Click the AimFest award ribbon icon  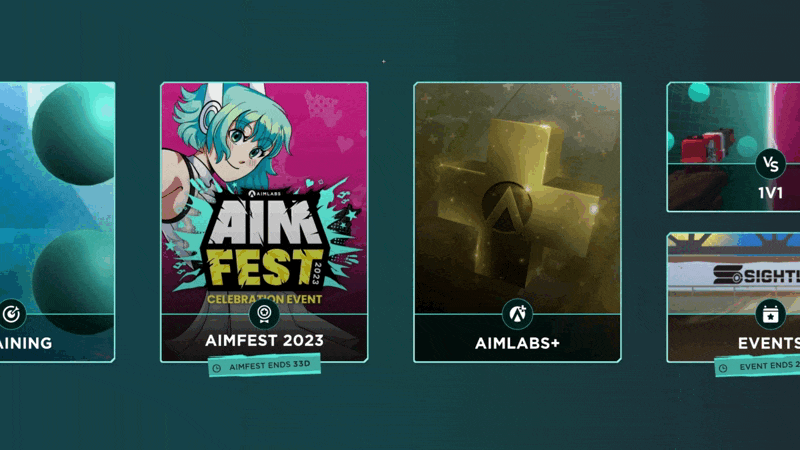point(264,313)
